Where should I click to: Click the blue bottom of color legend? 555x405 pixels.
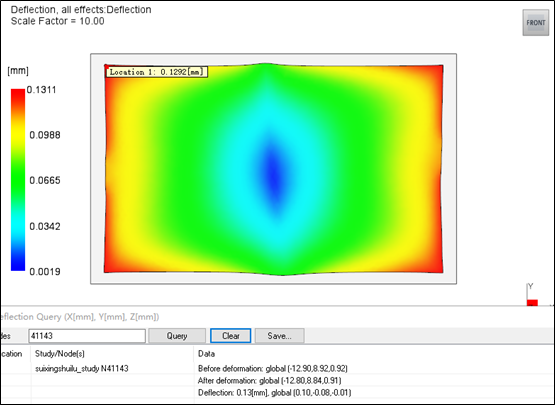pos(18,264)
